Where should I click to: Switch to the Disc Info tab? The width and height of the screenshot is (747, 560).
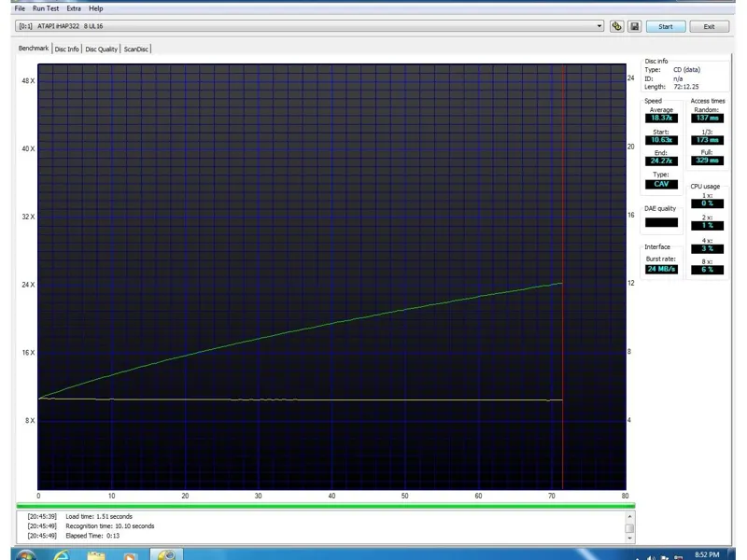[66, 49]
